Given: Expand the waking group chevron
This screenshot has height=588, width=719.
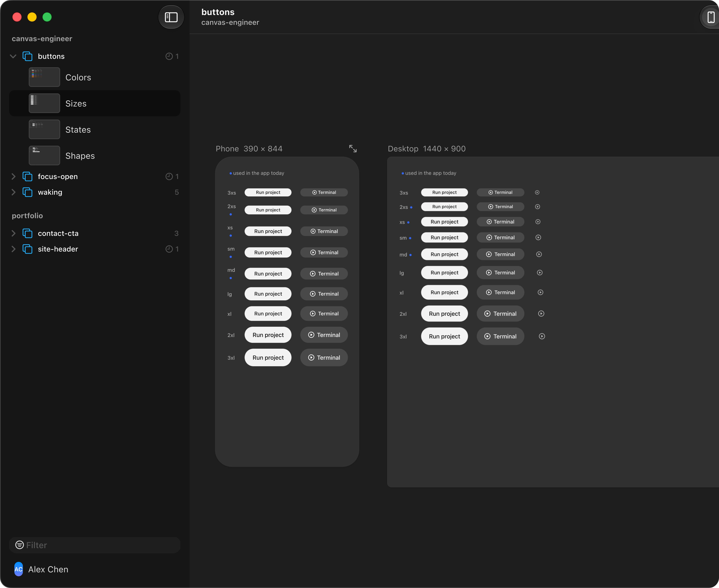Looking at the screenshot, I should (x=13, y=192).
